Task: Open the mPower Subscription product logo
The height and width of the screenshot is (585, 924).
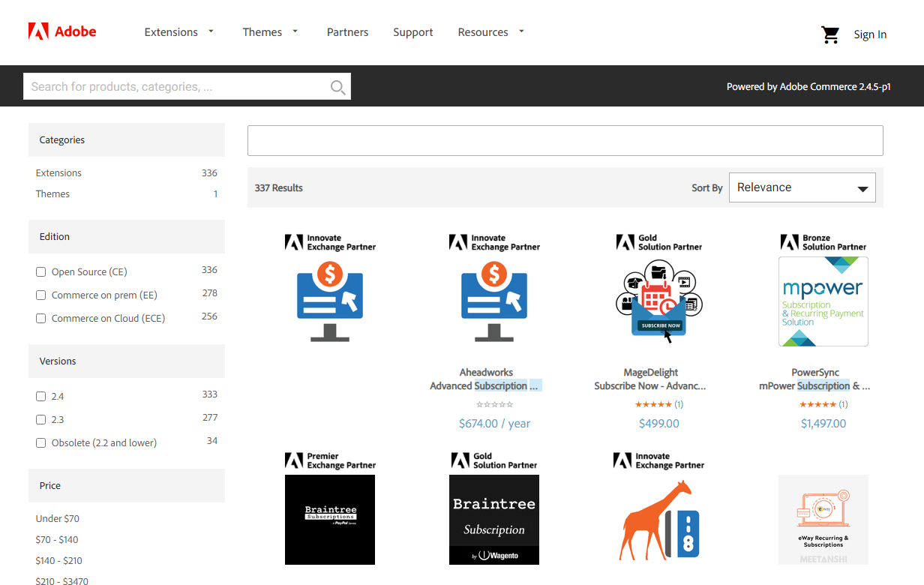Action: coord(823,301)
